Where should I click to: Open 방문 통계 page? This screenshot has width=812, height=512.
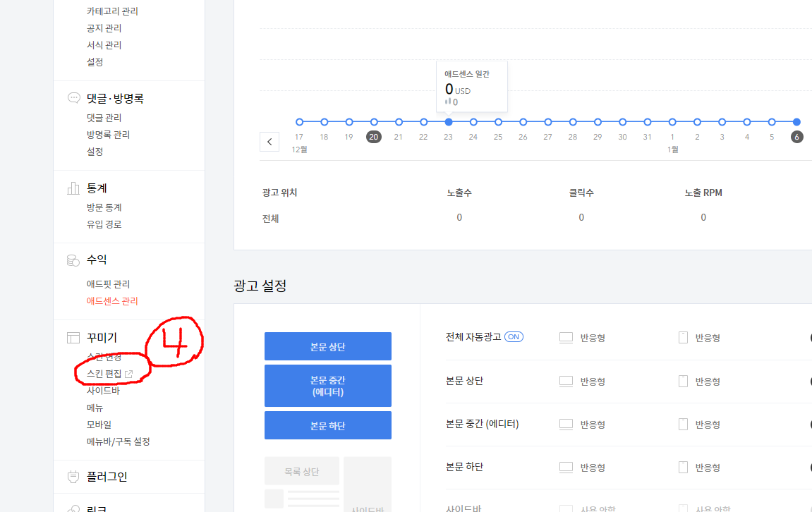click(104, 207)
